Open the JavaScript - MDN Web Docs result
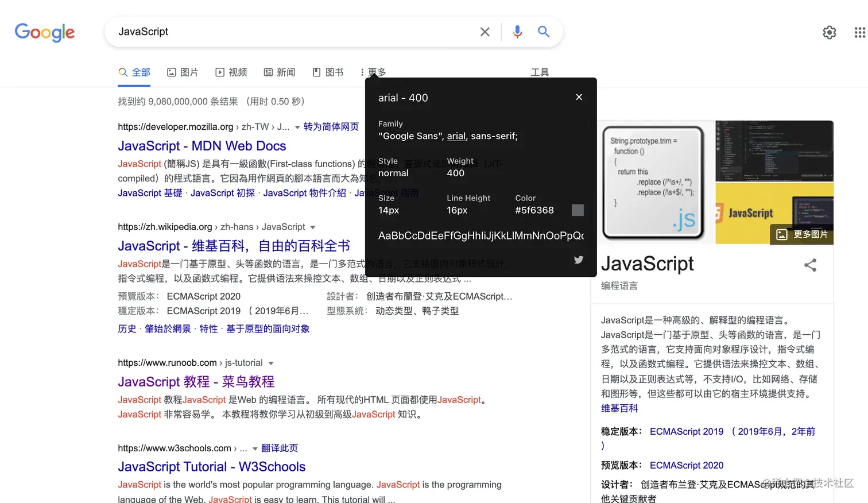Screen dimensions: 868x503 (202, 146)
